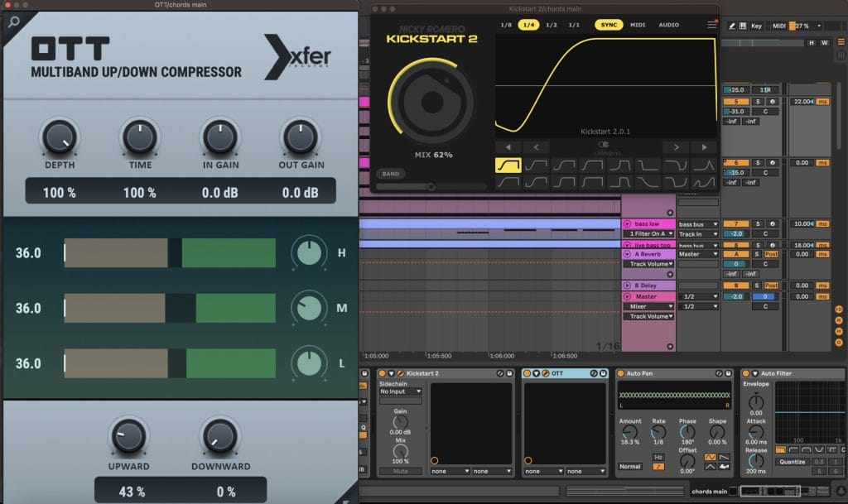This screenshot has height=504, width=848.
Task: Select the sine waveform in Auto Pan
Action: (709, 457)
